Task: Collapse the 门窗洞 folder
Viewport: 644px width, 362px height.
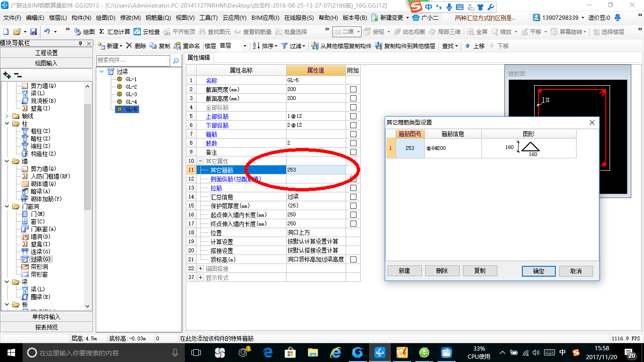Action: click(x=6, y=206)
